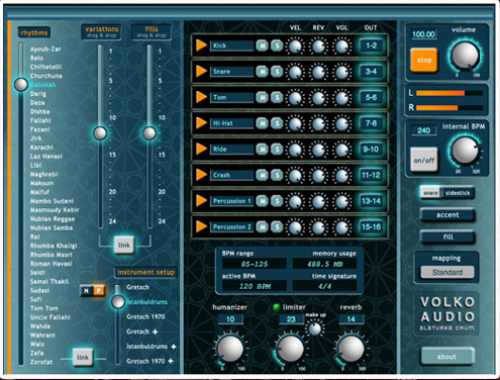500x380 pixels.
Task: Solo the Crash channel
Action: [x=277, y=175]
